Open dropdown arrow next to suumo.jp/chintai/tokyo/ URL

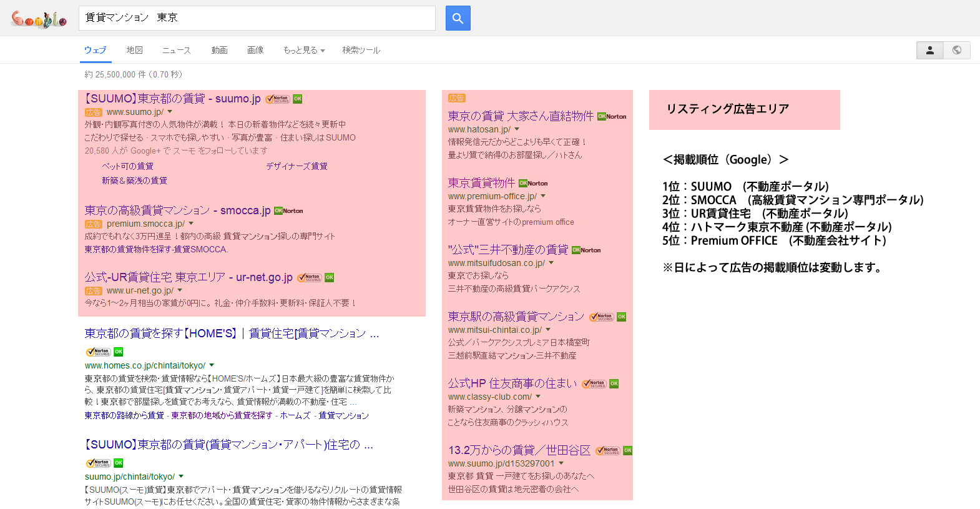coord(181,477)
